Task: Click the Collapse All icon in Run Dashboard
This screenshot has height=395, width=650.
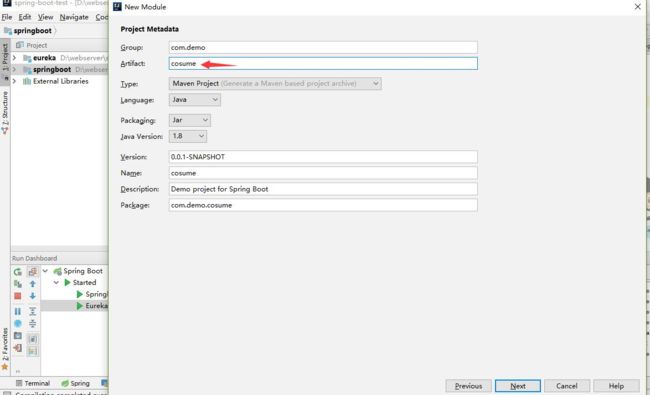Action: coord(32,324)
